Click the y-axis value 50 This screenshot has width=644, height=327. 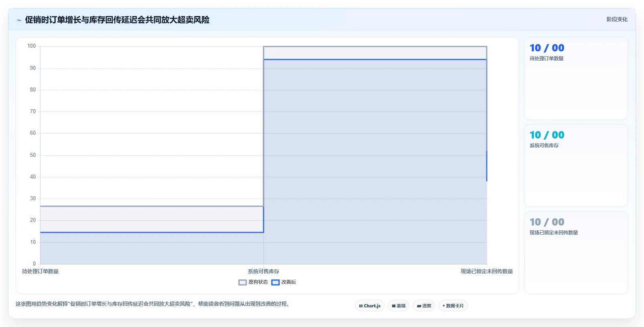coord(33,155)
